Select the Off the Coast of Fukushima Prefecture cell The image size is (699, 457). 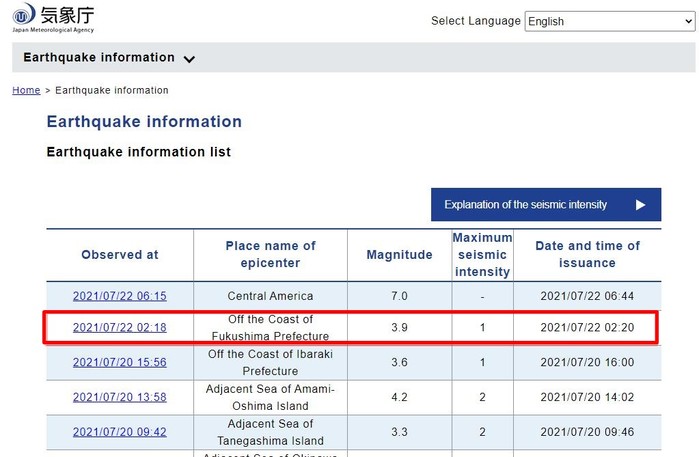pos(270,328)
